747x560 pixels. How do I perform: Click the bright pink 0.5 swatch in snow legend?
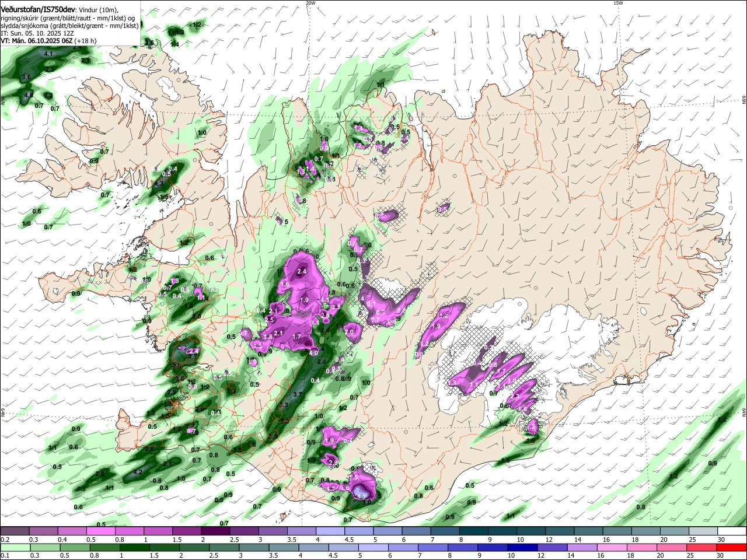tap(100, 531)
